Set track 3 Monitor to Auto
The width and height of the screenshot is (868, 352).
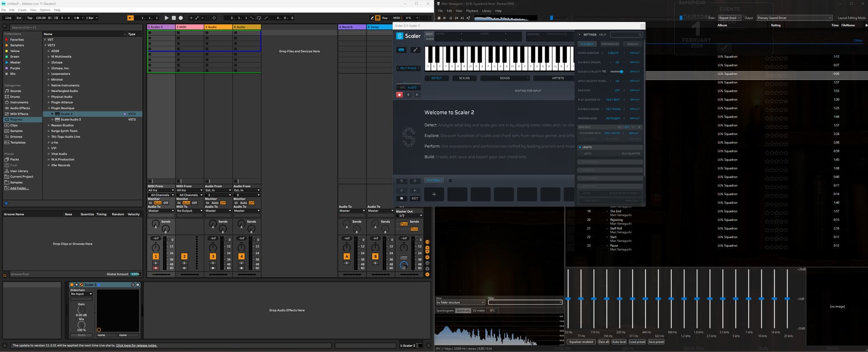215,203
